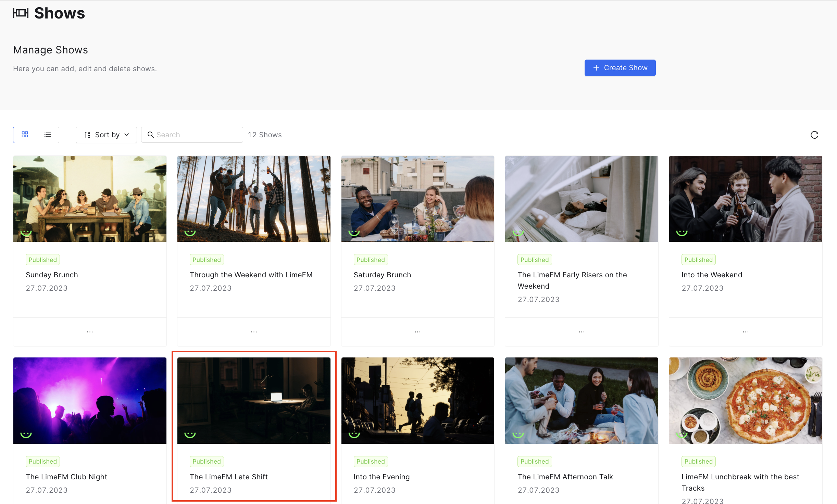Screen dimensions: 837x504
Task: Open more options for Into the Weekend
Action: 746,332
